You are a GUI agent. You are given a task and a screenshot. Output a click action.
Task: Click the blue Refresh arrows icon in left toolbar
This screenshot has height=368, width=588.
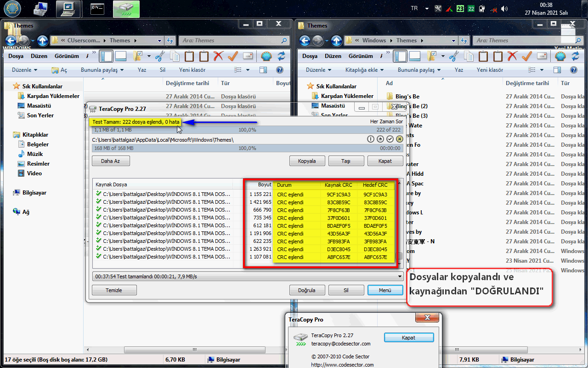(281, 56)
